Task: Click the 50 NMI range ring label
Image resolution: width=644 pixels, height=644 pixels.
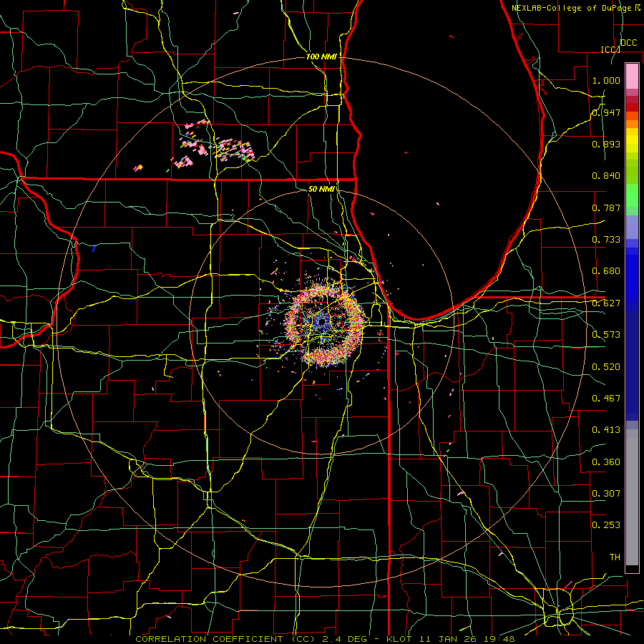Action: 321,189
